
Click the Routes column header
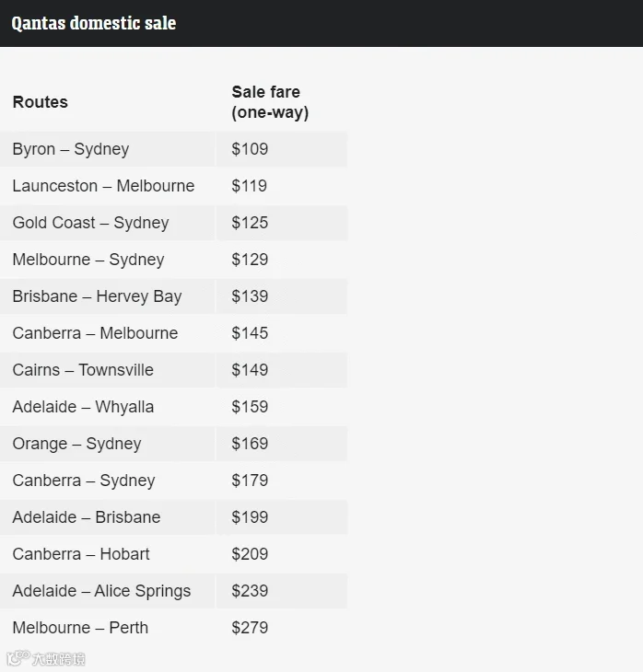pyautogui.click(x=41, y=102)
